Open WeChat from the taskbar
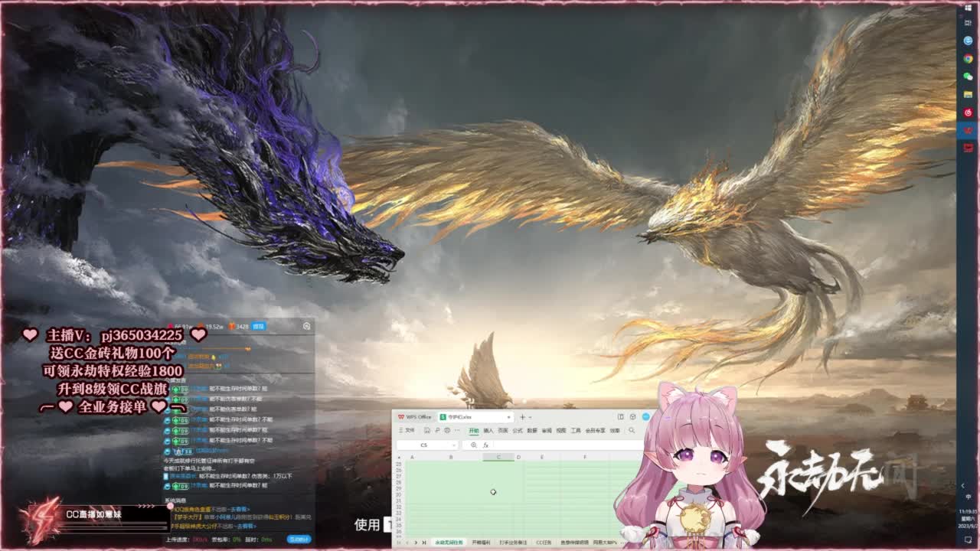Screen dimensions: 980x551 [x=968, y=77]
